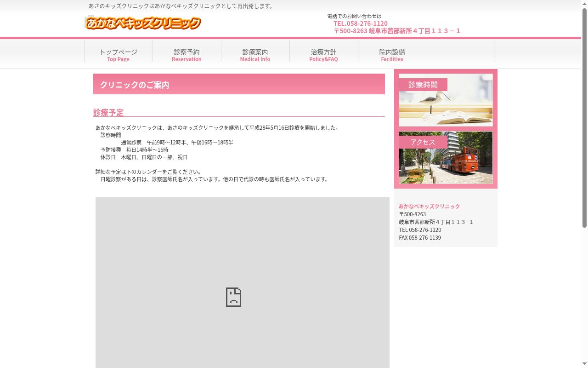Open the アクセス banner with bus photo

[x=446, y=157]
